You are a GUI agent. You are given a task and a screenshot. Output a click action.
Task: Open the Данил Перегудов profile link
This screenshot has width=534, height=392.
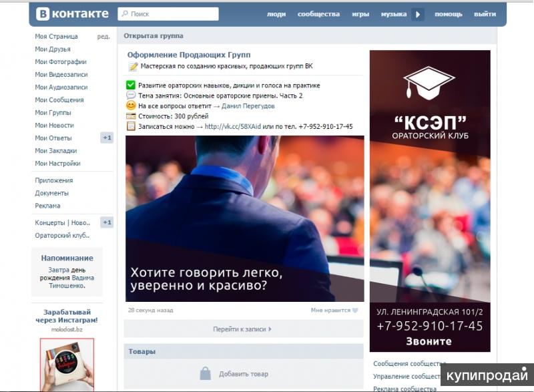coord(248,106)
